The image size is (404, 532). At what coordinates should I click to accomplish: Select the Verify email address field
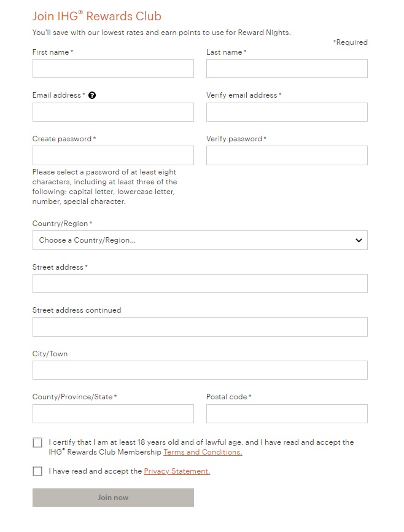point(287,112)
